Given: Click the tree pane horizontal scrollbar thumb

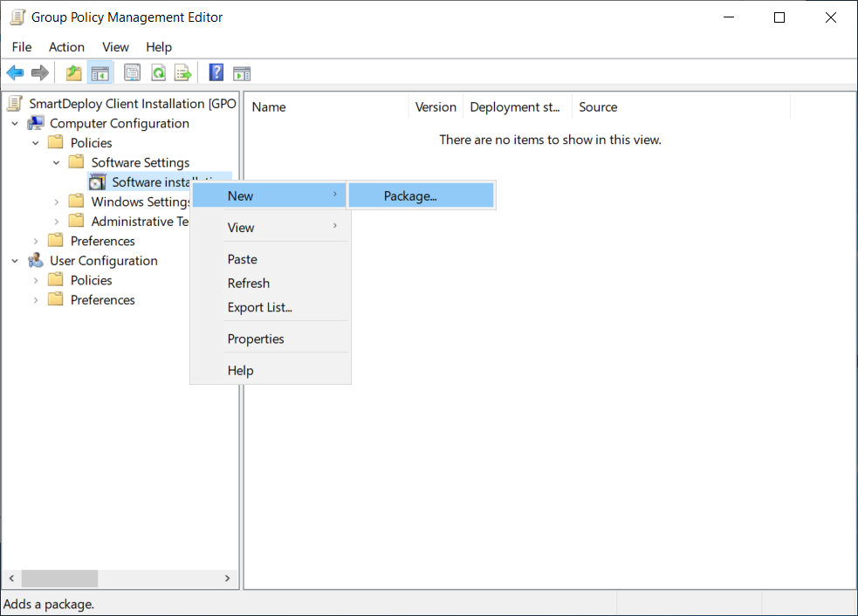Looking at the screenshot, I should coord(59,578).
